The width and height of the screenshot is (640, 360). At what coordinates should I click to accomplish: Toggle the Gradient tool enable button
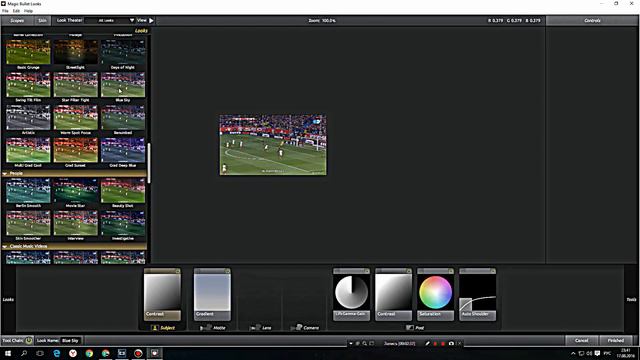click(x=228, y=271)
